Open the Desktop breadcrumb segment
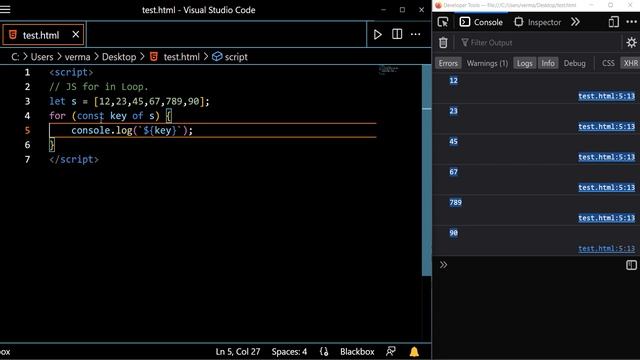The height and width of the screenshot is (360, 640). [x=119, y=57]
